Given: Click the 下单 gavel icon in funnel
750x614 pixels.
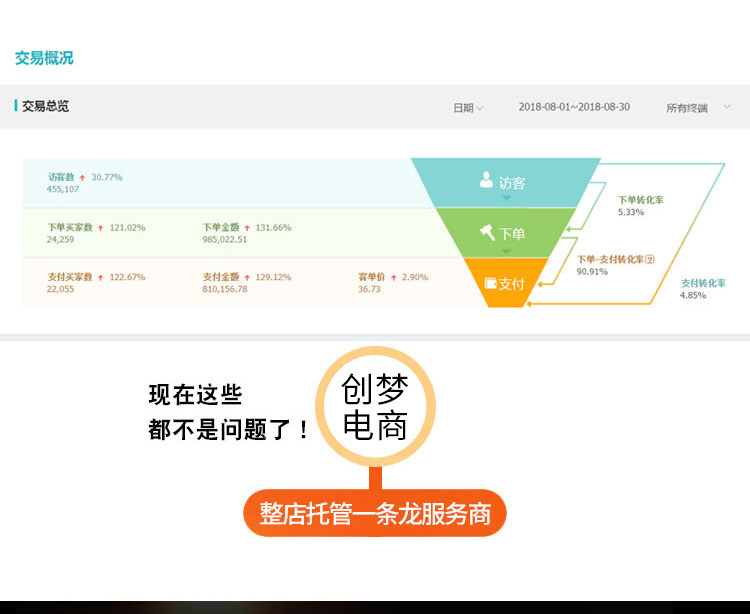Looking at the screenshot, I should 487,232.
